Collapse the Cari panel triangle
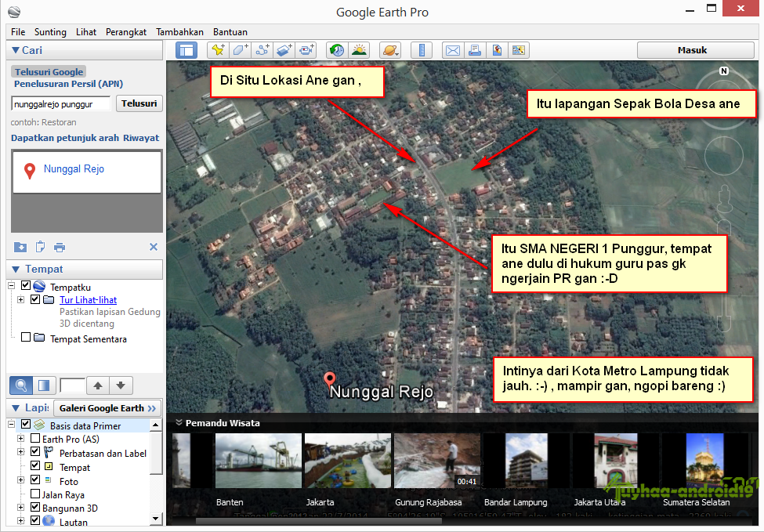Viewport: 764px width, 532px height. click(16, 50)
